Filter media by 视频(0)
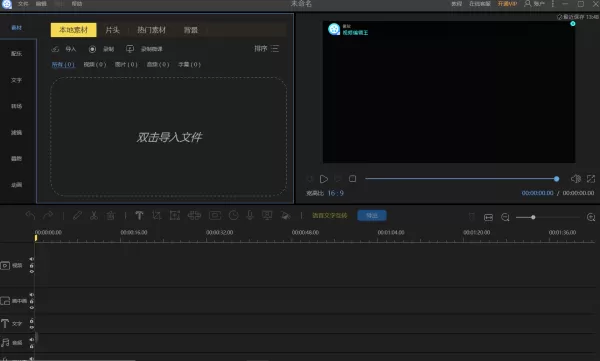Viewport: 600px width, 361px height. tap(95, 64)
